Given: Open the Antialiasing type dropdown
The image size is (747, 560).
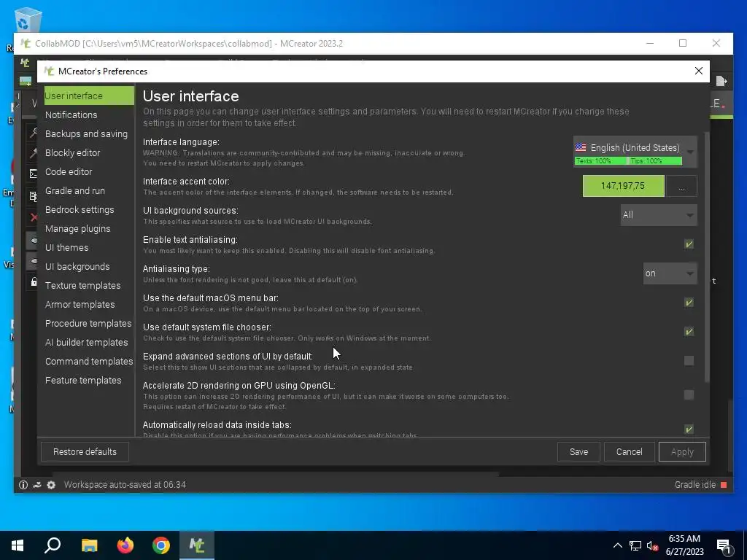Looking at the screenshot, I should click(670, 273).
